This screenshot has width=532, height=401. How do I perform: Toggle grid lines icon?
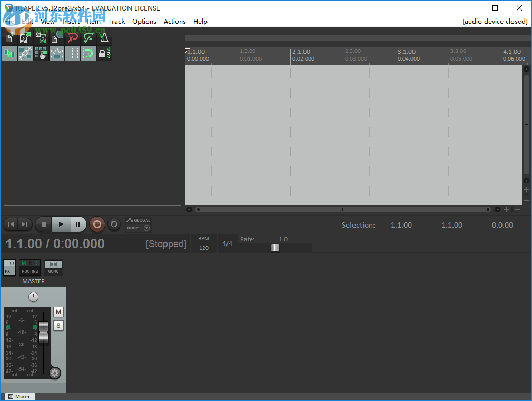click(73, 53)
